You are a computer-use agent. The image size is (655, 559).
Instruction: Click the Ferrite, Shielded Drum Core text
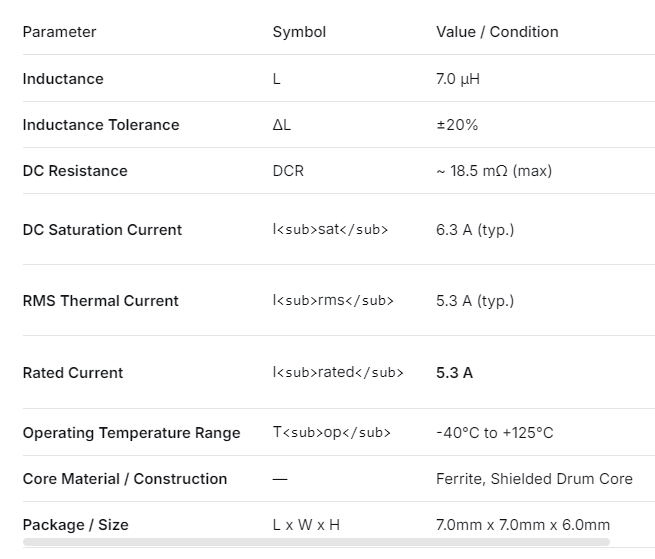coord(534,479)
